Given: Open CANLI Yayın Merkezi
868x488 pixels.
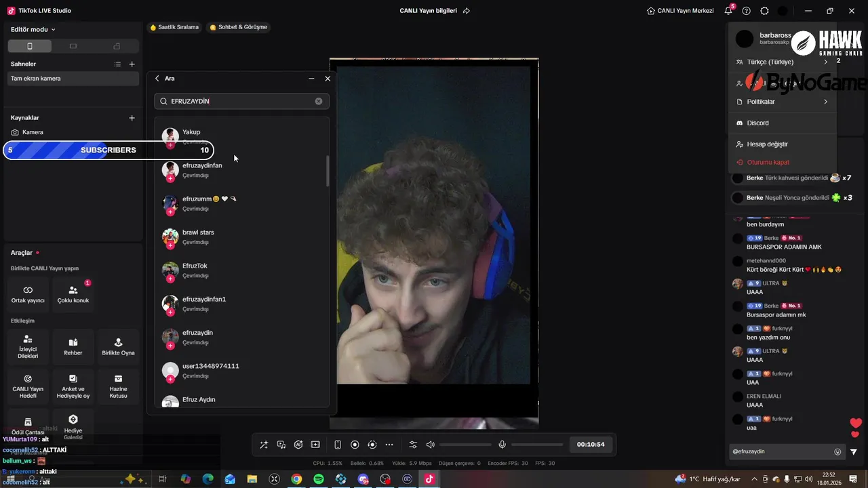Looking at the screenshot, I should tap(681, 11).
